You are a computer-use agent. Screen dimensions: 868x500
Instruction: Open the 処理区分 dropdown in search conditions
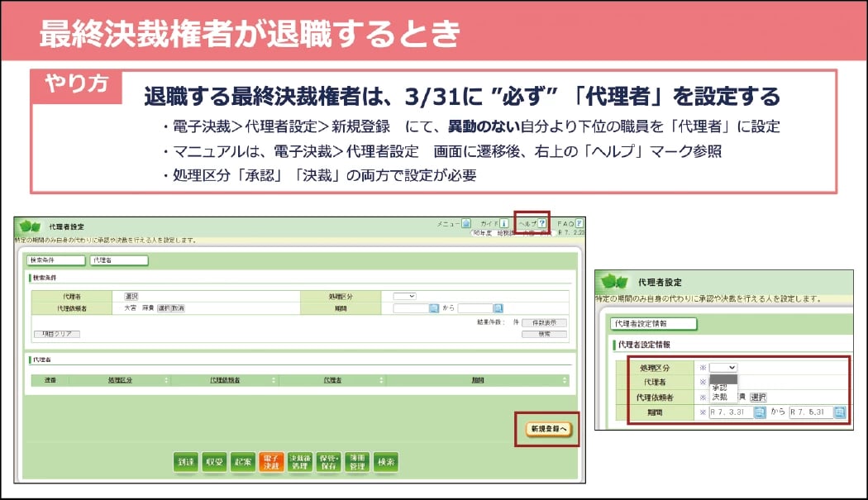pos(403,296)
